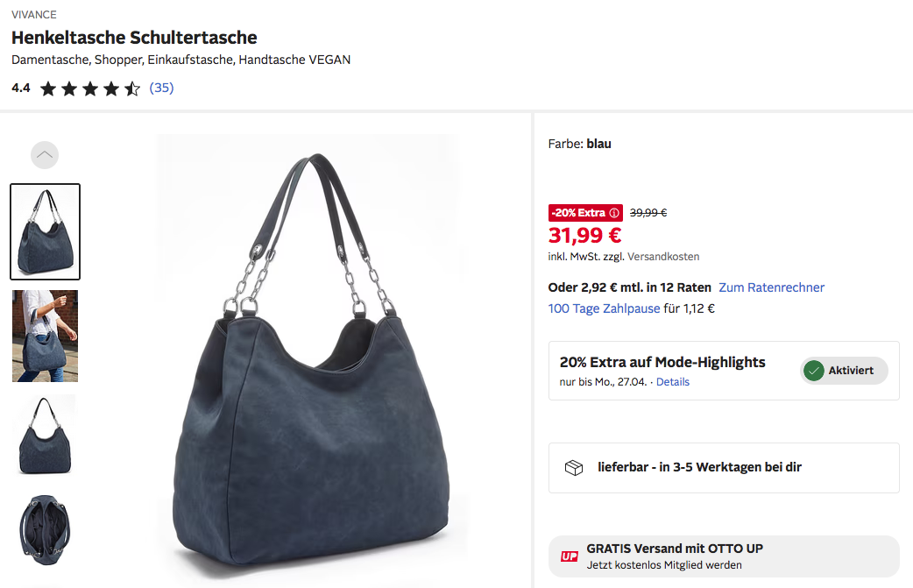Screen dimensions: 913x588
Task: Select the third bag front-view thumbnail
Action: point(45,435)
